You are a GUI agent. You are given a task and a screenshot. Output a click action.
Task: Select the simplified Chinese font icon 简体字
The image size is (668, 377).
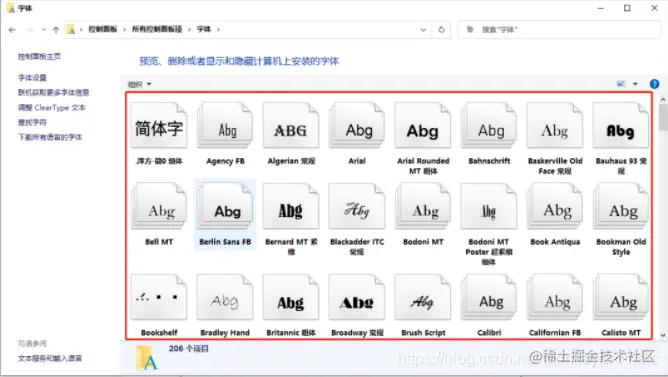click(x=159, y=125)
